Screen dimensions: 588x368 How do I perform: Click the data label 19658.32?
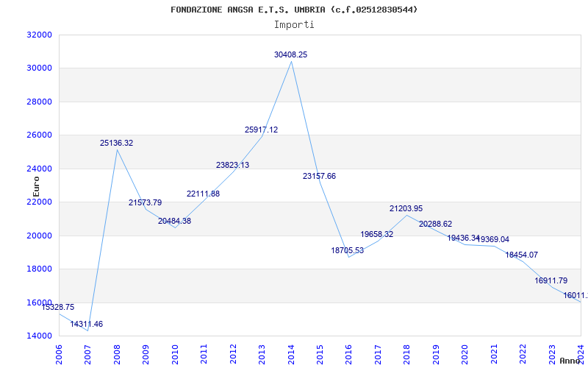(377, 234)
